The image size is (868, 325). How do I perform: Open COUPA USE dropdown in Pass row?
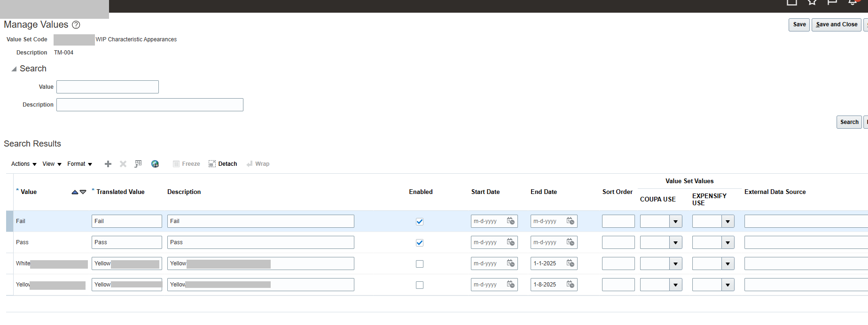675,242
